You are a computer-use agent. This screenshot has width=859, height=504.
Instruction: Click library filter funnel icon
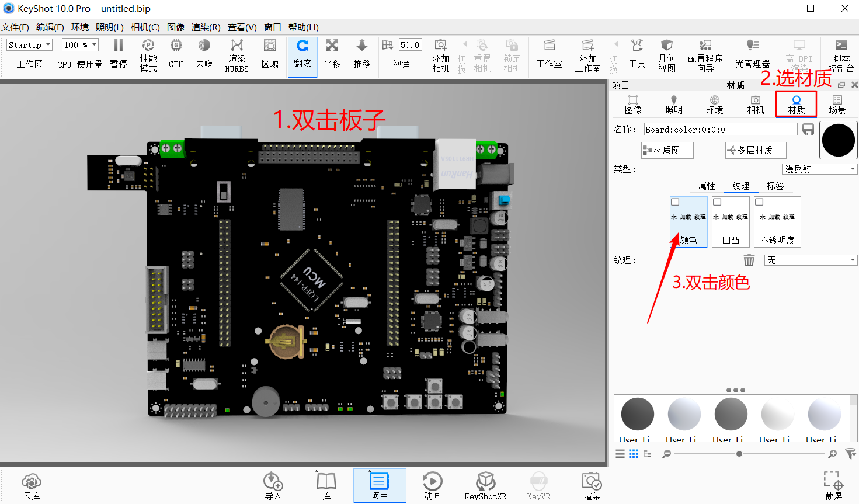point(851,454)
